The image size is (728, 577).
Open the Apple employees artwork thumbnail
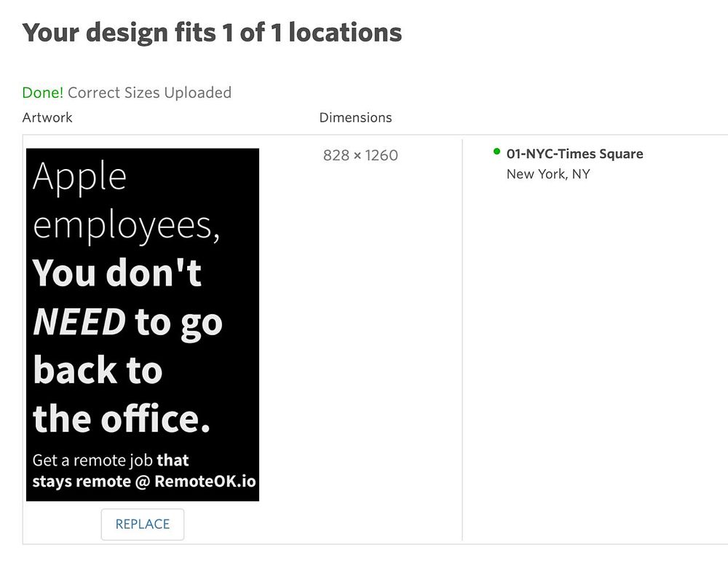coord(143,325)
